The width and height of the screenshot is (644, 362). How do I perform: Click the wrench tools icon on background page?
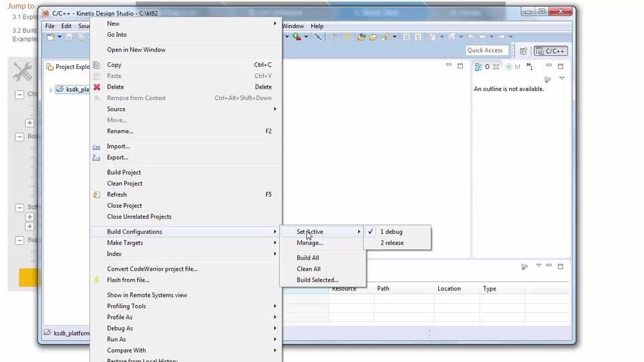coord(23,72)
